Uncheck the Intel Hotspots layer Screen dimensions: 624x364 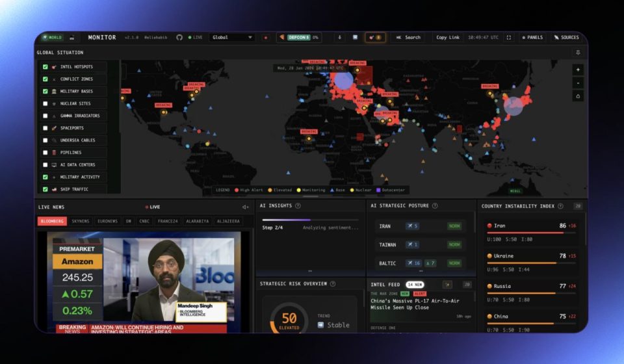click(x=45, y=67)
